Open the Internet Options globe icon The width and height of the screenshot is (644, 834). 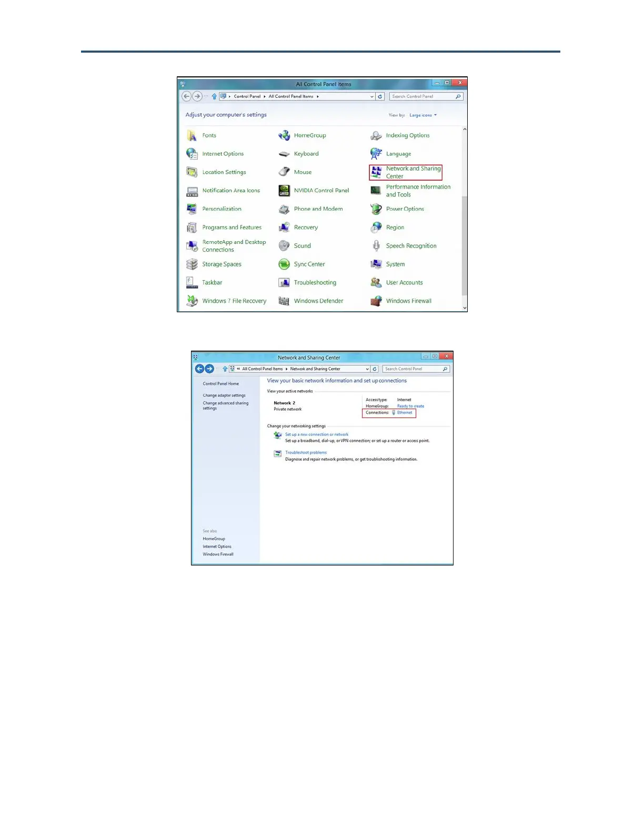click(x=192, y=154)
